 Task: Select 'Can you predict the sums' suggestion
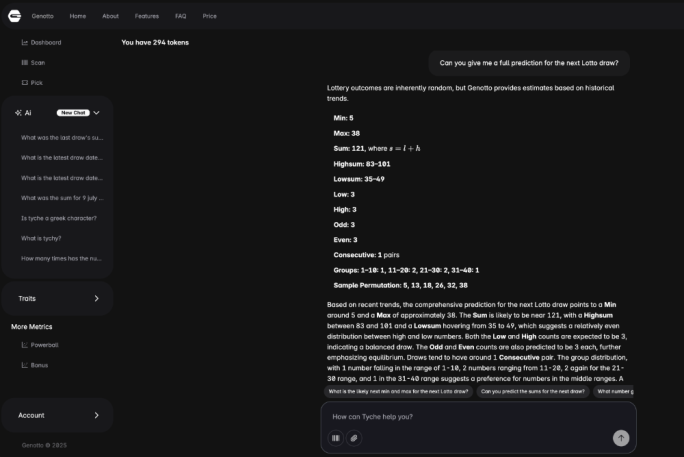(532, 391)
